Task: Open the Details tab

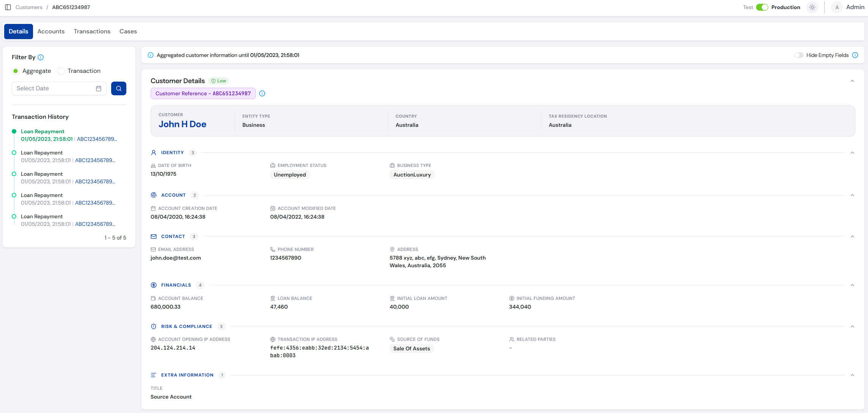Action: point(19,32)
